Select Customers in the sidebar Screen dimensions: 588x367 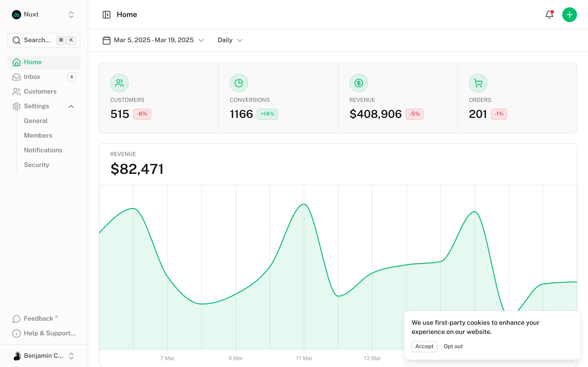click(40, 92)
